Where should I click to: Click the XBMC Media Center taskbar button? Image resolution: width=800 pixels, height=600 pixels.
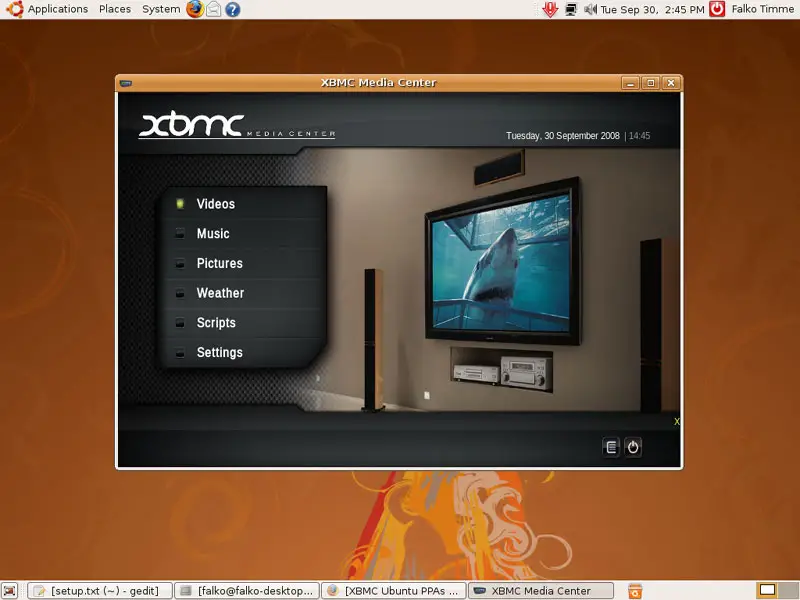[541, 591]
